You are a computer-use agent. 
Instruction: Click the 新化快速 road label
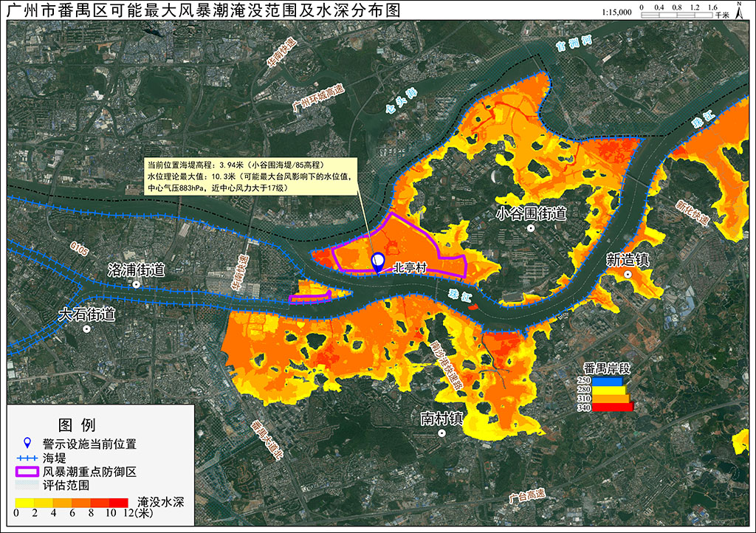click(x=693, y=213)
